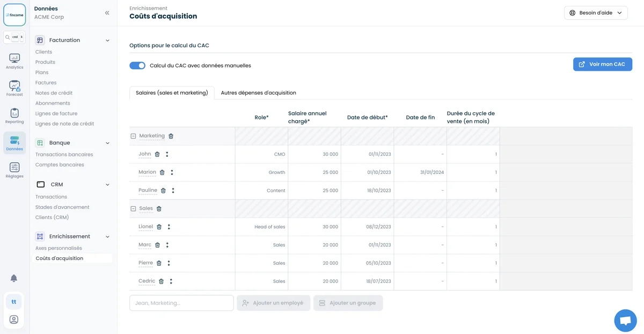Screen dimensions: 644x334
Task: Collapse the Sales group rows
Action: [x=133, y=209]
